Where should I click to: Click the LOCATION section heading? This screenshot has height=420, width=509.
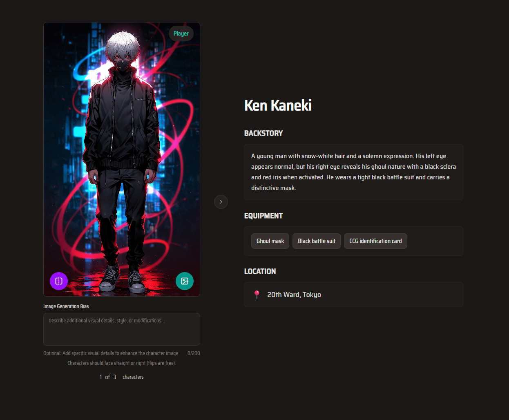click(260, 271)
